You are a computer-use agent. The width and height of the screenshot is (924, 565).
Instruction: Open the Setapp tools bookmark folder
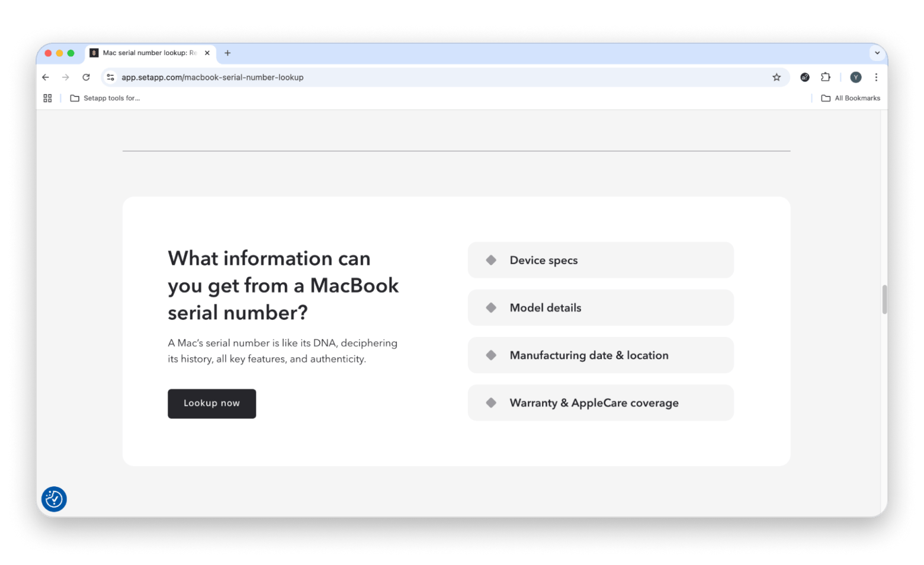105,98
